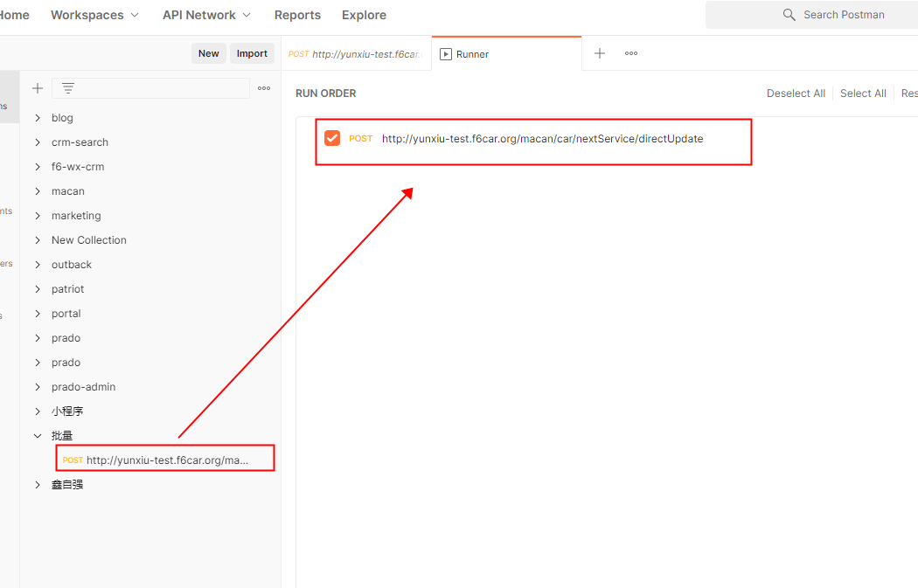
Task: Expand the outback collection
Action: click(x=38, y=265)
